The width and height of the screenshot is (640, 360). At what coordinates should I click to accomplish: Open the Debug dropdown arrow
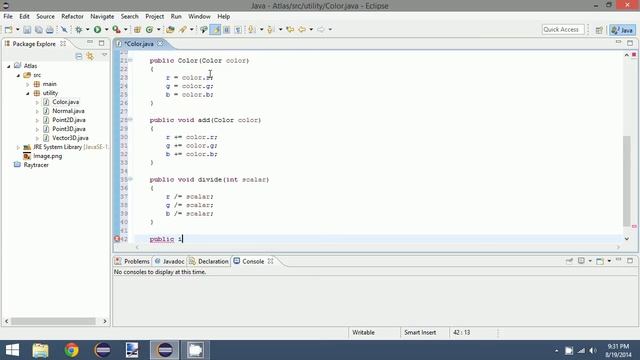point(87,29)
